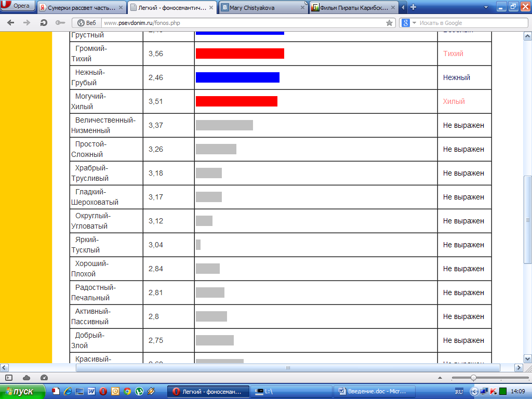The width and height of the screenshot is (532, 399).
Task: Expand the view options arrow near zoom slider
Action: [x=440, y=378]
